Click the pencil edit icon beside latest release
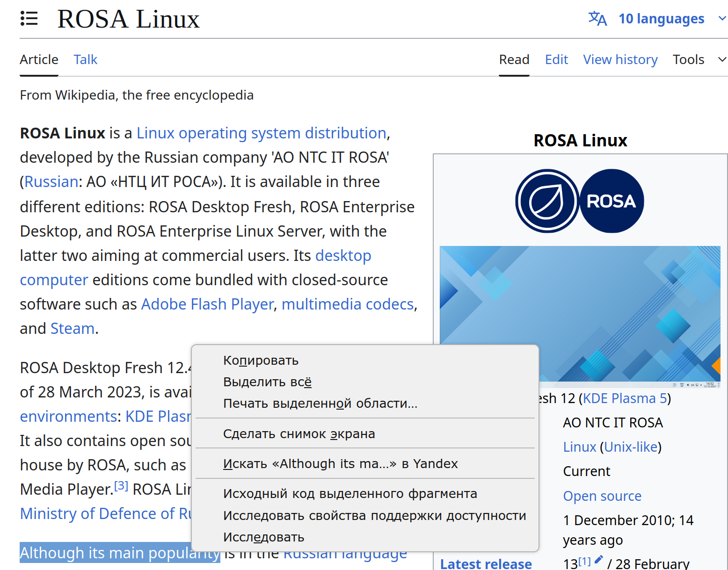 pos(598,559)
